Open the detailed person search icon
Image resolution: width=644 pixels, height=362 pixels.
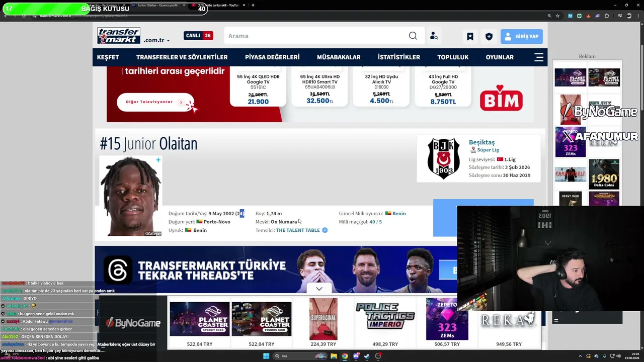point(434,36)
